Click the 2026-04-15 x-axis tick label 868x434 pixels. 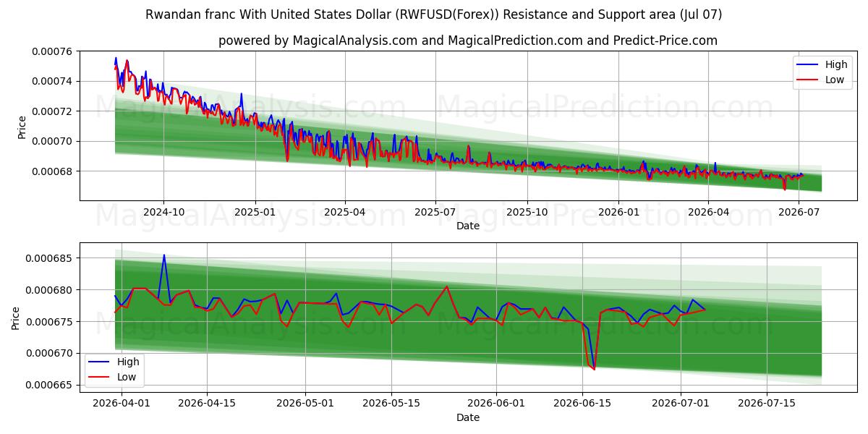click(207, 404)
